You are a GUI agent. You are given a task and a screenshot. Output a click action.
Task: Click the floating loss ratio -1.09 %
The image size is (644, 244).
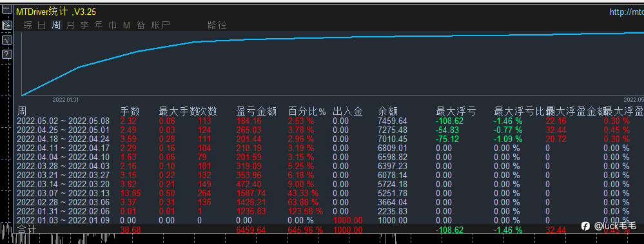(508, 139)
